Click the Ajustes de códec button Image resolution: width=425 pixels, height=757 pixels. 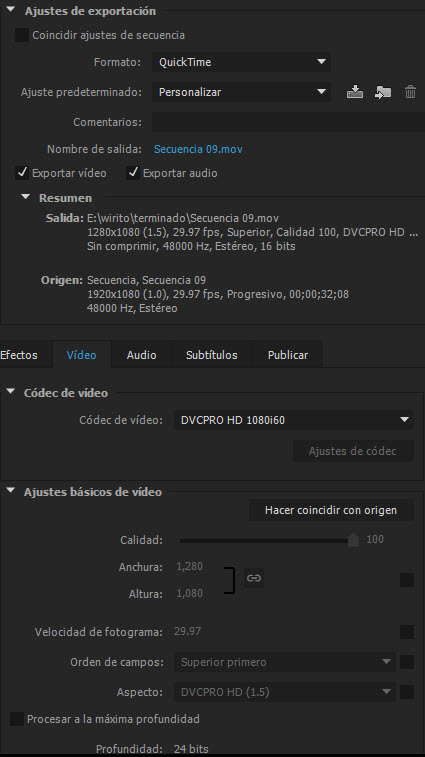coord(353,451)
